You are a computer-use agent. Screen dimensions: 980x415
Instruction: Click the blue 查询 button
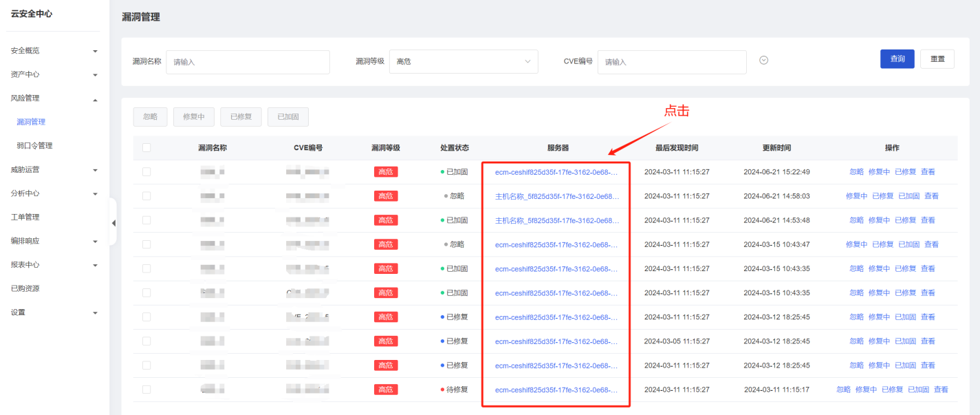pos(897,59)
